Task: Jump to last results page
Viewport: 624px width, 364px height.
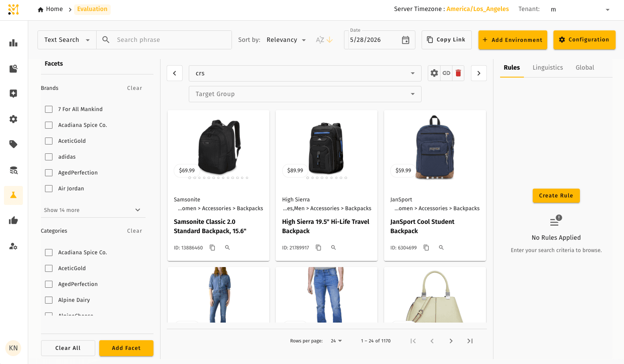Action: 470,341
